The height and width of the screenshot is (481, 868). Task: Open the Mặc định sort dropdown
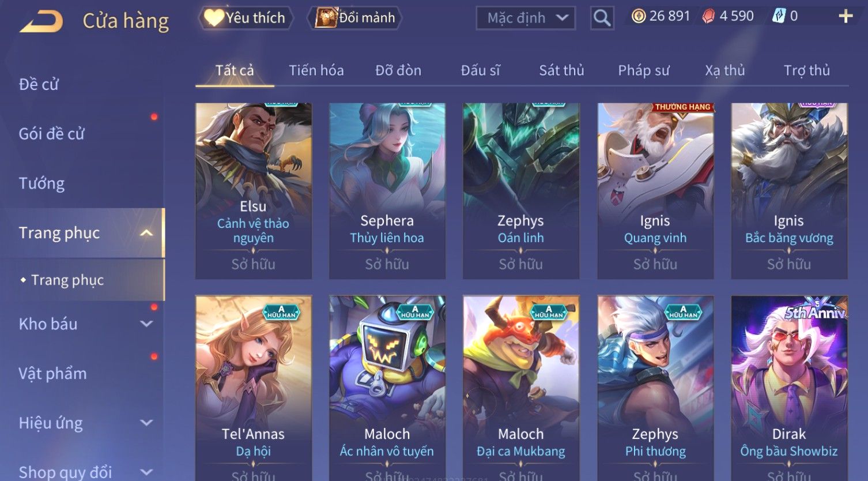[526, 18]
